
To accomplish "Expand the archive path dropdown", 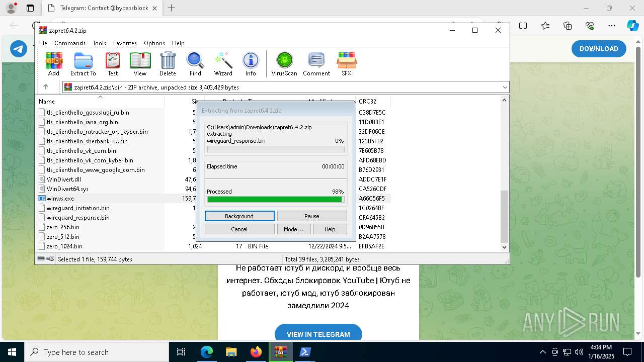I will pyautogui.click(x=505, y=87).
